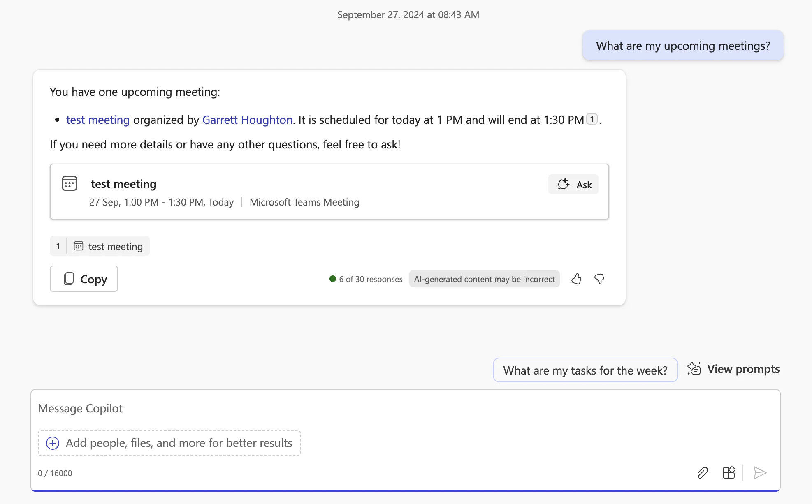Screen dimensions: 812x504
Task: Click the plus circle add-context icon
Action: point(53,443)
